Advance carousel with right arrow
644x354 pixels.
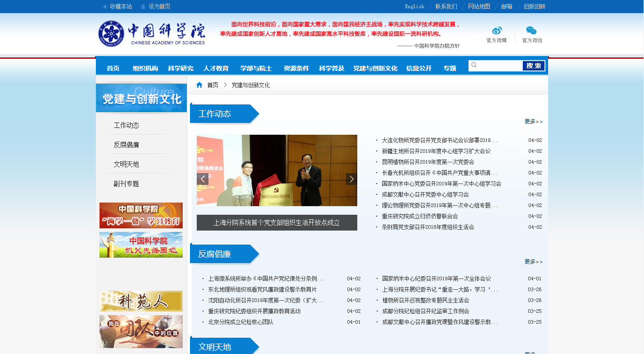click(351, 179)
